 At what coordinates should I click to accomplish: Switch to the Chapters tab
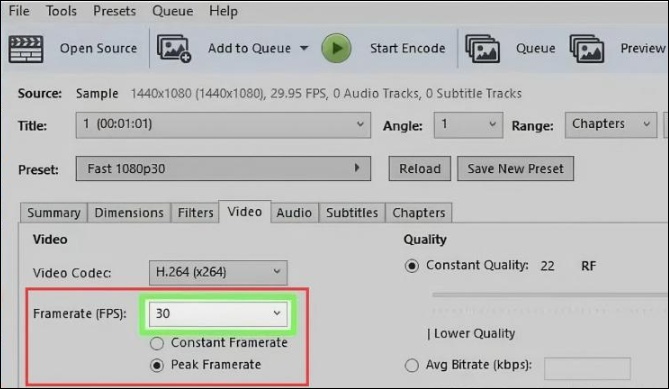coord(419,212)
